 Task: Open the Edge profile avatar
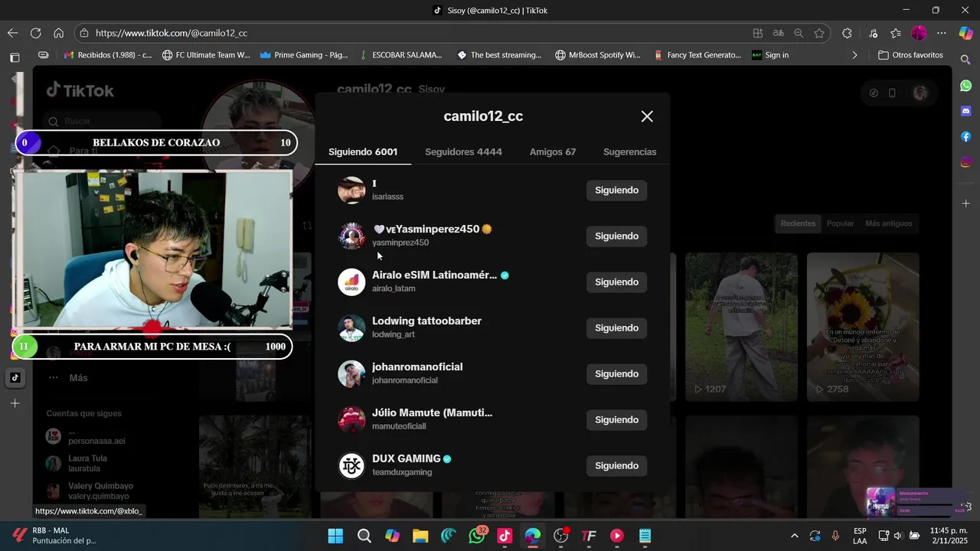click(919, 33)
